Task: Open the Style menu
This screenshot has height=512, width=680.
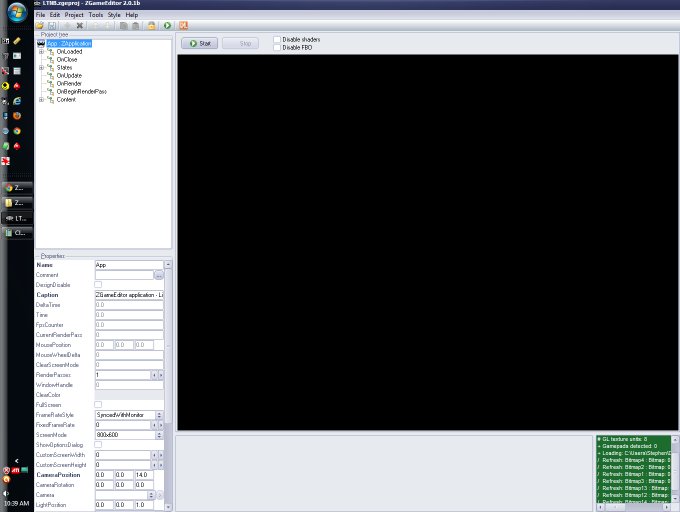Action: pos(114,15)
